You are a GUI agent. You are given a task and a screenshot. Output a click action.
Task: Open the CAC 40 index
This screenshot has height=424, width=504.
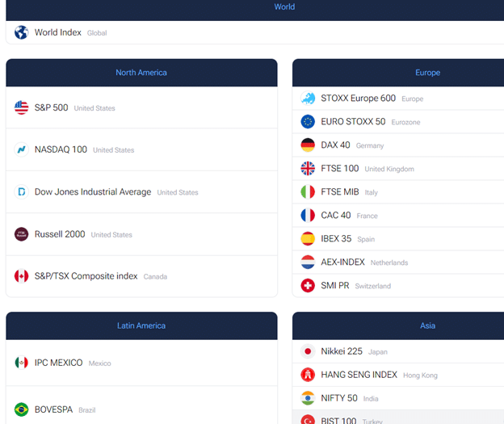click(x=336, y=216)
